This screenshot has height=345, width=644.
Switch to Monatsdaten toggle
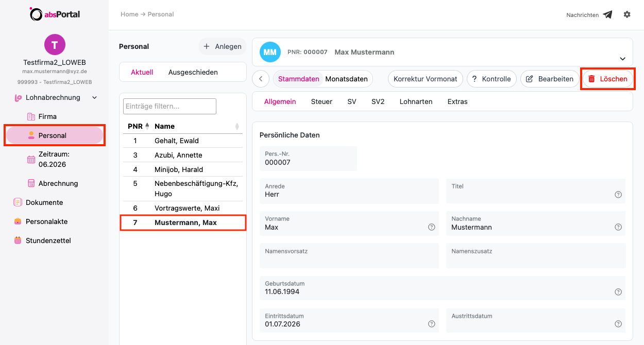click(x=346, y=79)
